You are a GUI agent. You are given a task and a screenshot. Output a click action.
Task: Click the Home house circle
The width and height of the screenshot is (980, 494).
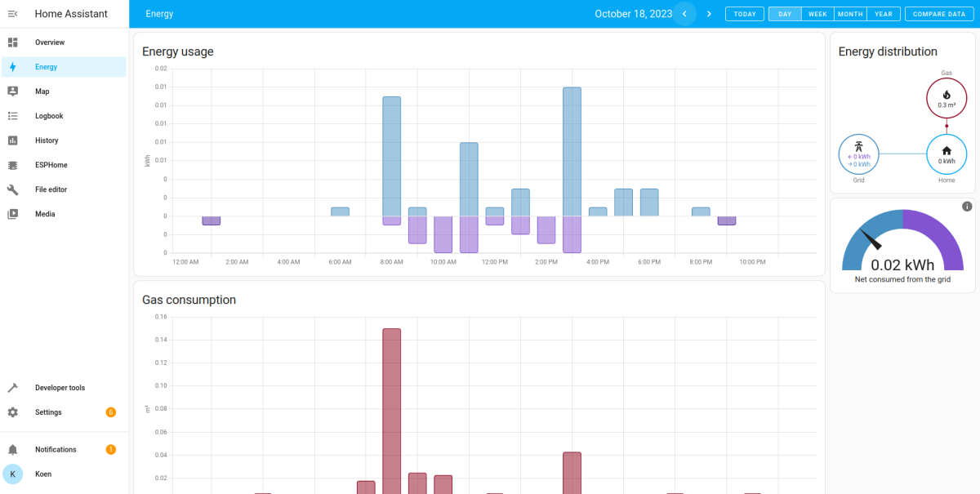point(947,154)
